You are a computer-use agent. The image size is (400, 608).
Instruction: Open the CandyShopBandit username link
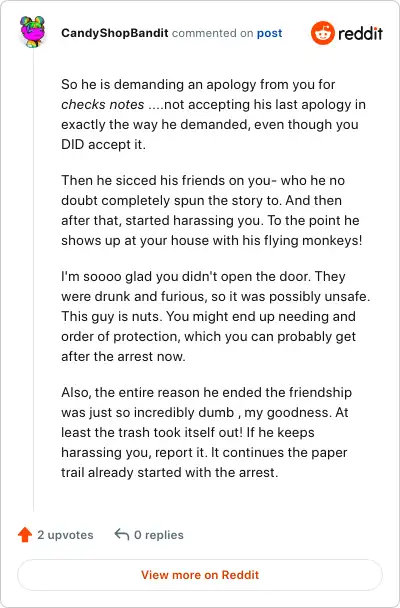point(115,33)
